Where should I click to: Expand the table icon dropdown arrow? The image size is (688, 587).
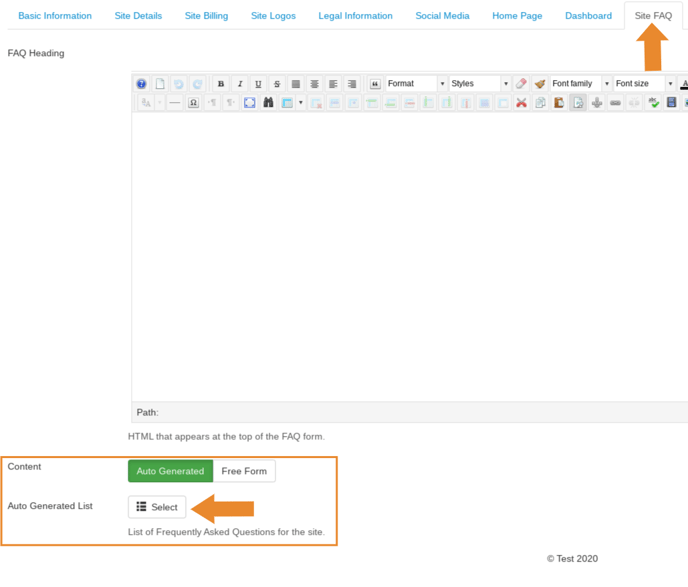[301, 103]
